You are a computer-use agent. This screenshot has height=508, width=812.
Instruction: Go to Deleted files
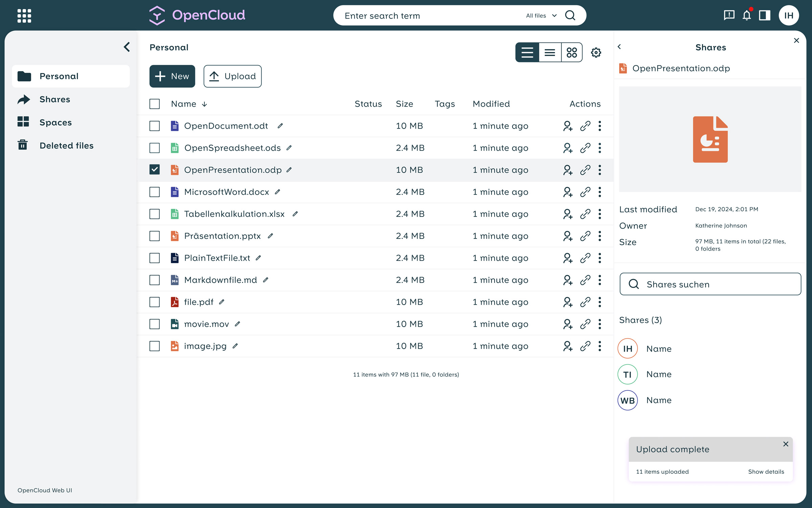pos(67,145)
